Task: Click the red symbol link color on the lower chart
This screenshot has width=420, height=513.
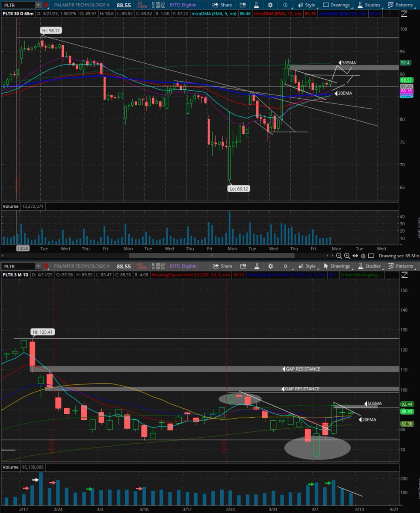Action: tap(46, 266)
